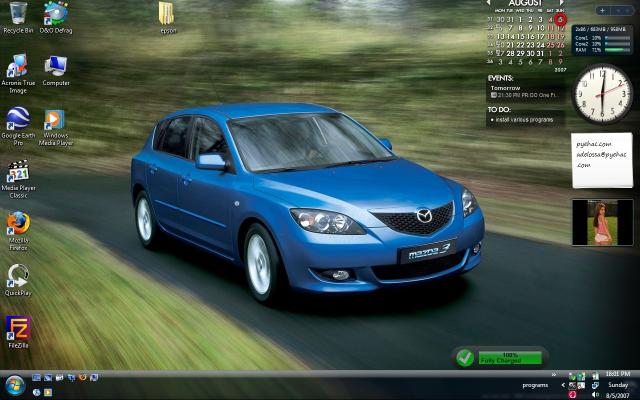Image resolution: width=640 pixels, height=400 pixels.
Task: Click the 8/5/2007 date in taskbar
Action: 617,395
